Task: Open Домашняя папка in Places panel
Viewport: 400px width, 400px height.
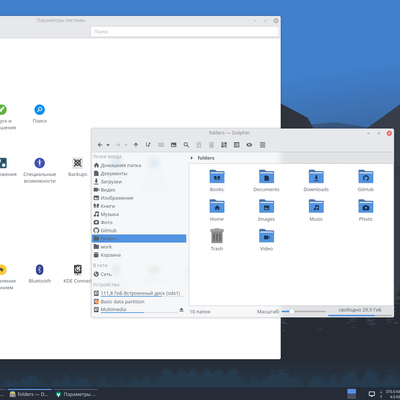Action: point(139,165)
